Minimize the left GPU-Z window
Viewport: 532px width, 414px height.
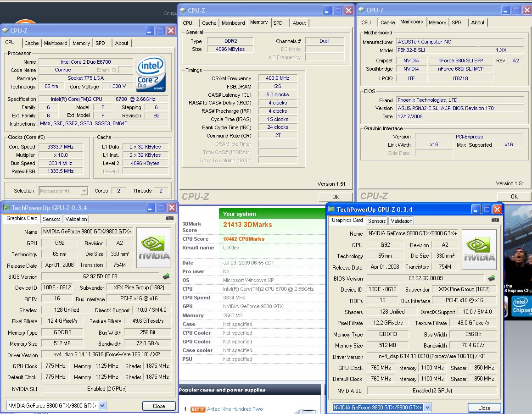(151, 207)
